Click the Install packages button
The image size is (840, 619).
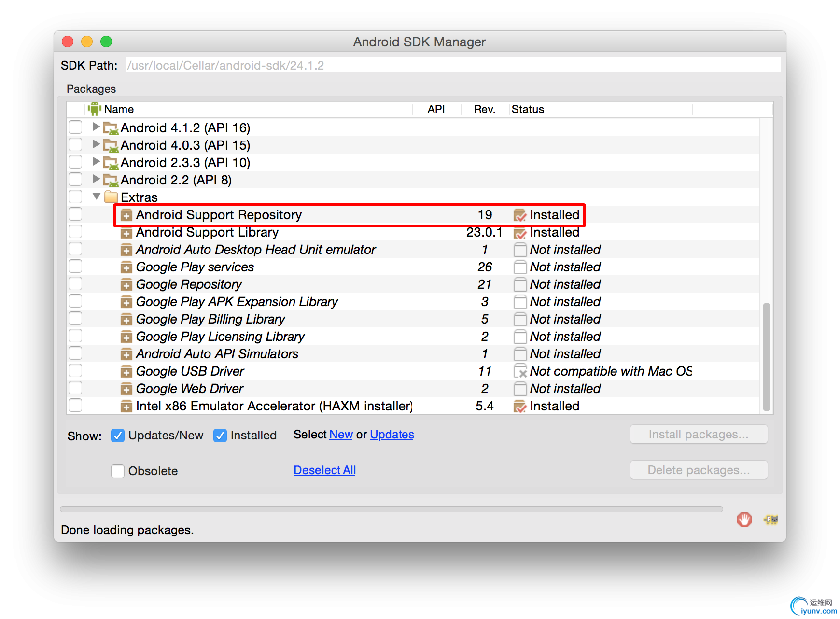point(699,434)
